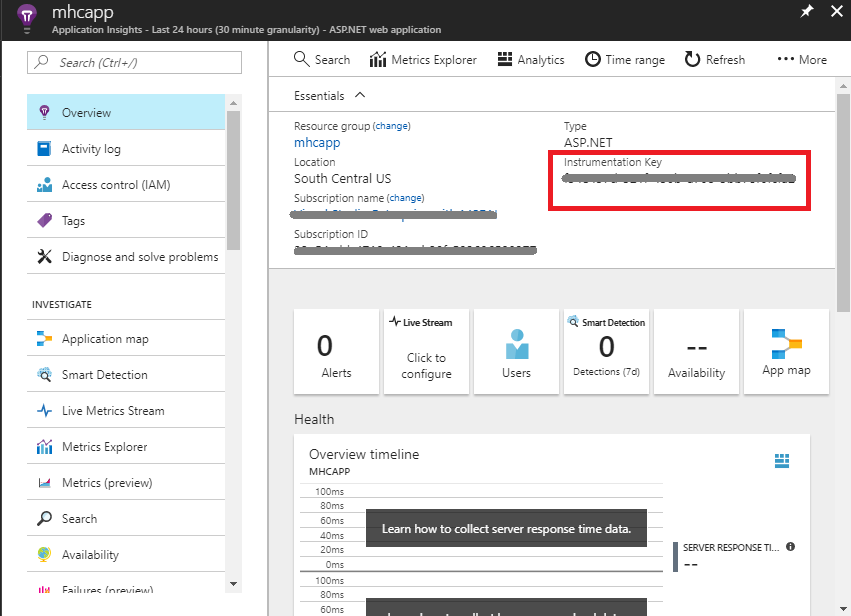Click the South Central US location text
Viewport: 851px width, 616px height.
(342, 179)
